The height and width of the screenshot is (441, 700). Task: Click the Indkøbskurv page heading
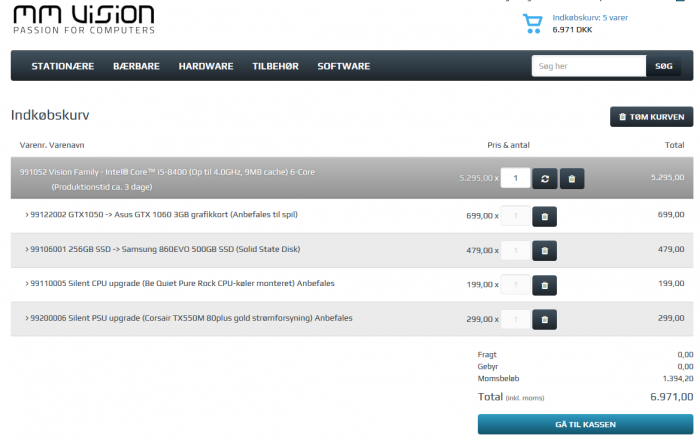50,115
